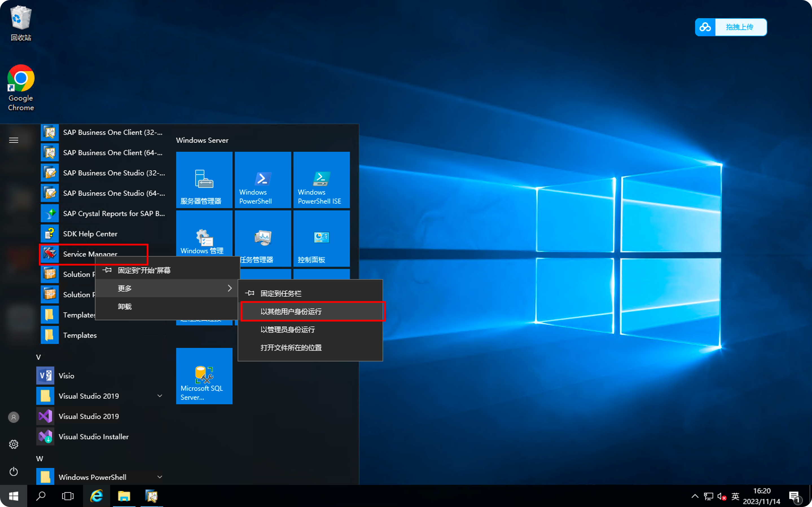Open SAP Business One Client (64-bit)
The image size is (812, 507).
coord(103,153)
